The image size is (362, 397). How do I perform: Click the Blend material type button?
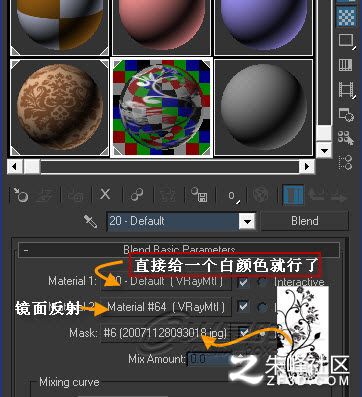point(304,221)
